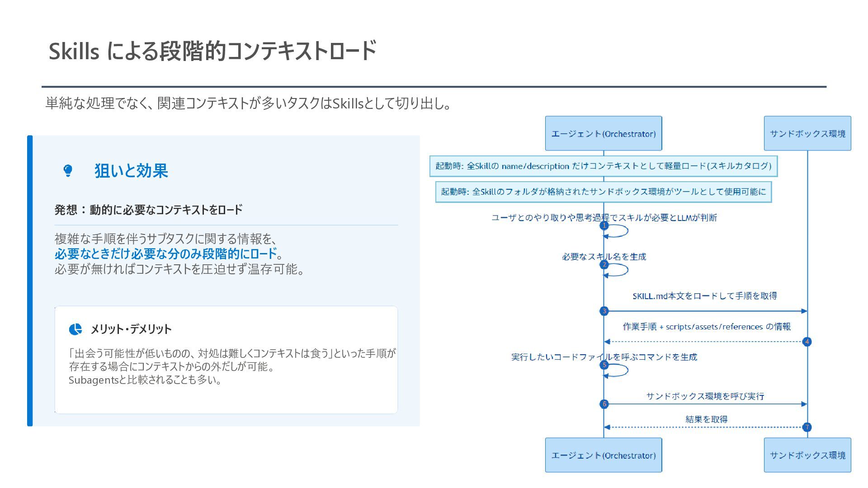Click the highlighted blue text 必要なときだけ必要な分のみ段階的にロード

[x=165, y=254]
